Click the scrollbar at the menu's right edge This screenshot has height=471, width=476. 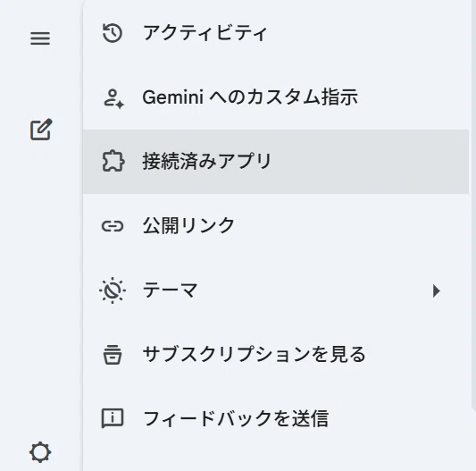tap(473, 206)
